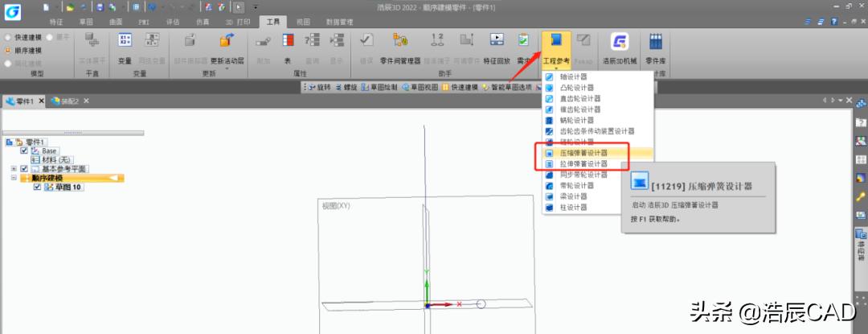Choose 拉伸弹簧设计器 from the menu
This screenshot has width=868, height=334.
pyautogui.click(x=598, y=164)
